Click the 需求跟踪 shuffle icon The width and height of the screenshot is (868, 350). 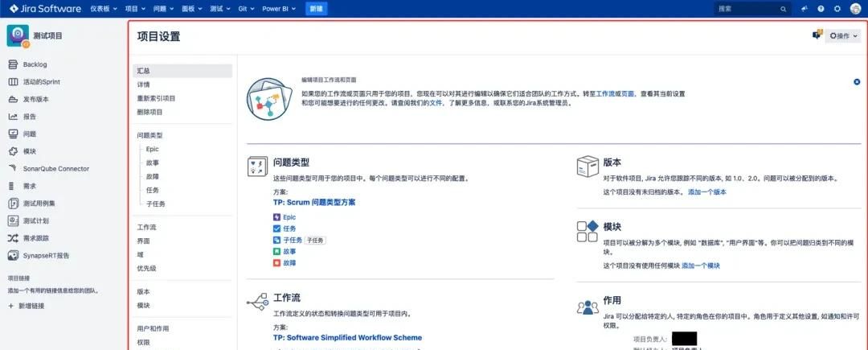[x=13, y=238]
